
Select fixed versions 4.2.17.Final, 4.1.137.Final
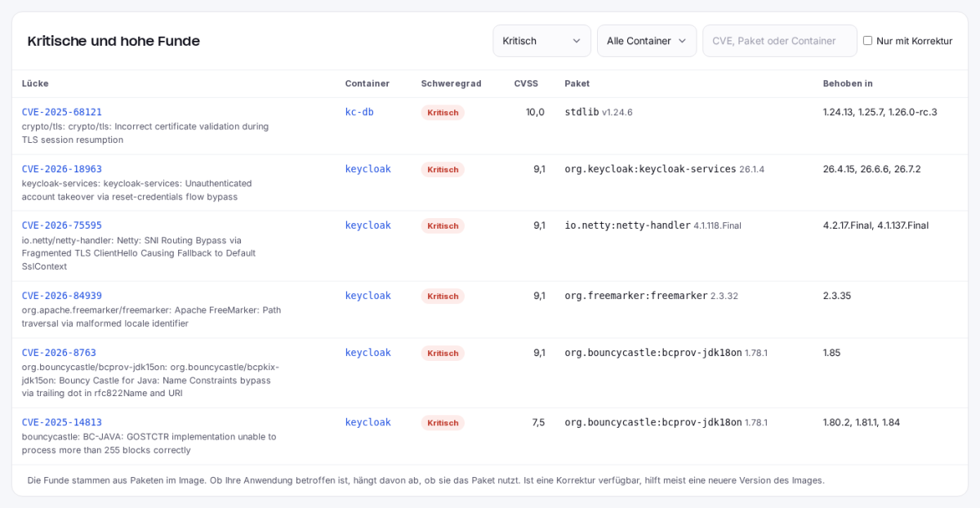point(875,225)
